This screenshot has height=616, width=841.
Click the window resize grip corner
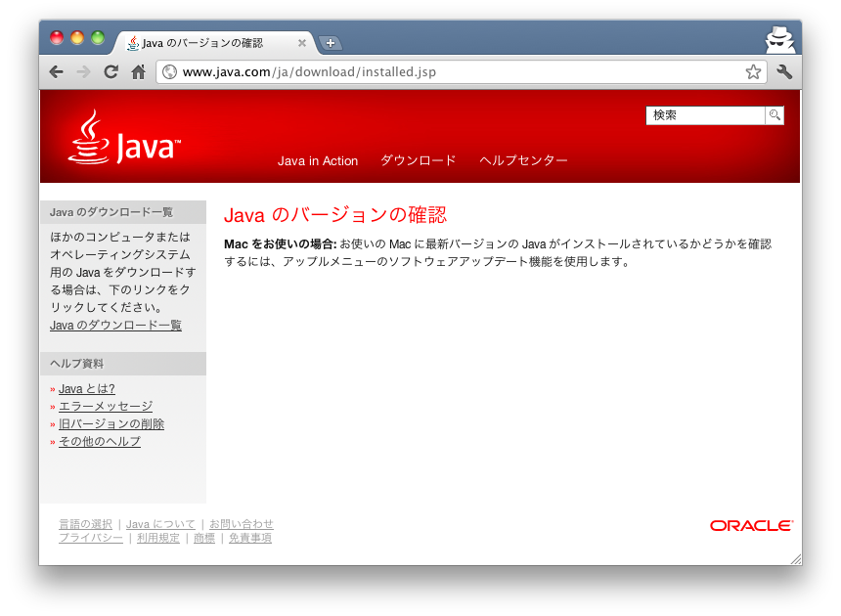[796, 559]
